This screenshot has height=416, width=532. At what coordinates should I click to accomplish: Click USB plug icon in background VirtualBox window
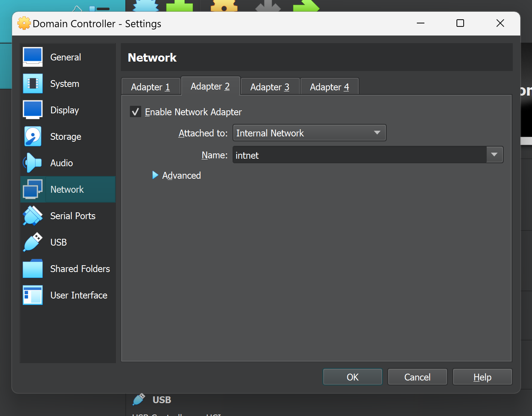click(139, 399)
